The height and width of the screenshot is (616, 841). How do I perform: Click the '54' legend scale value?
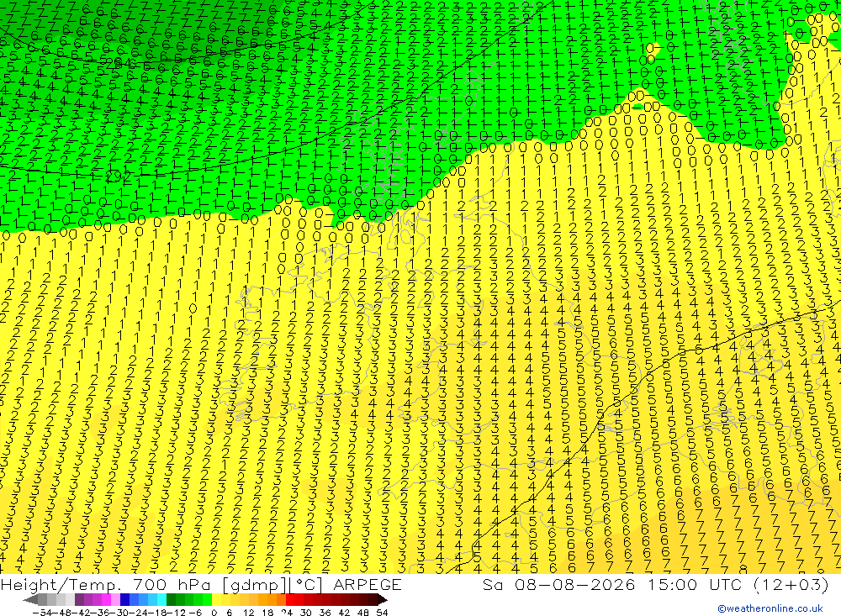pos(382,613)
